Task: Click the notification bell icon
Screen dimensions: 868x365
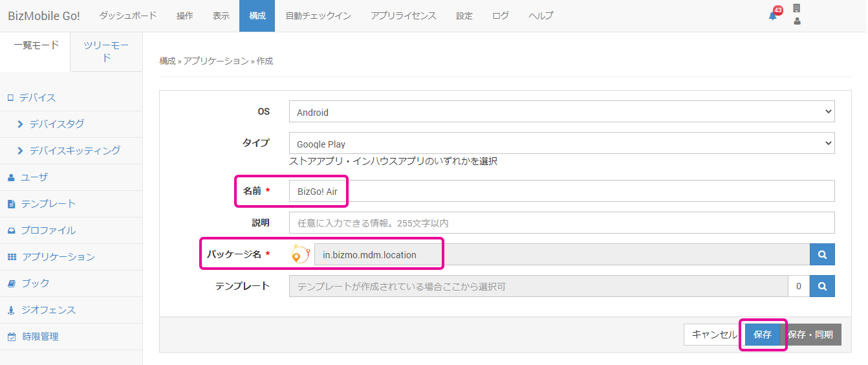Action: coord(772,16)
